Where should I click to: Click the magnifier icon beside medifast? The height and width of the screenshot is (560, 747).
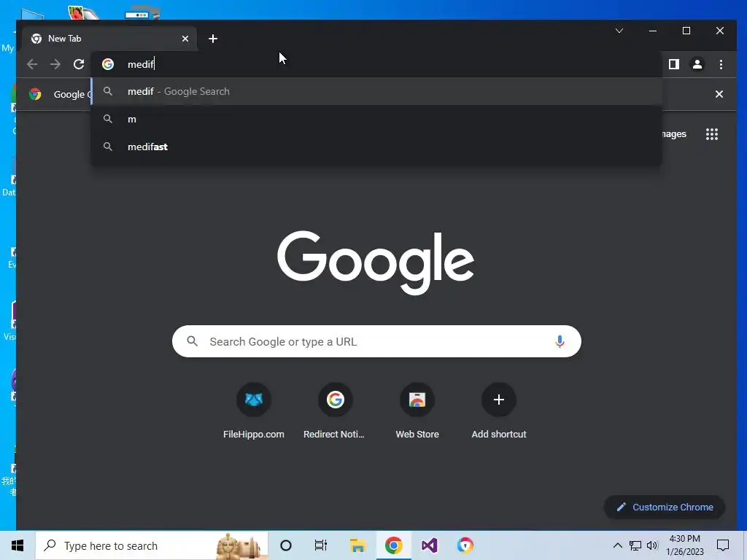click(x=108, y=147)
